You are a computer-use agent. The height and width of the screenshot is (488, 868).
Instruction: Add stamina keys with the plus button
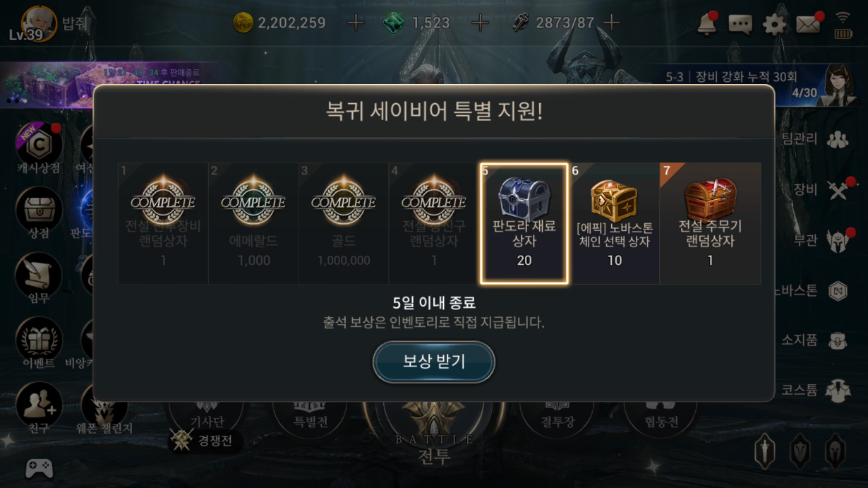[x=611, y=23]
